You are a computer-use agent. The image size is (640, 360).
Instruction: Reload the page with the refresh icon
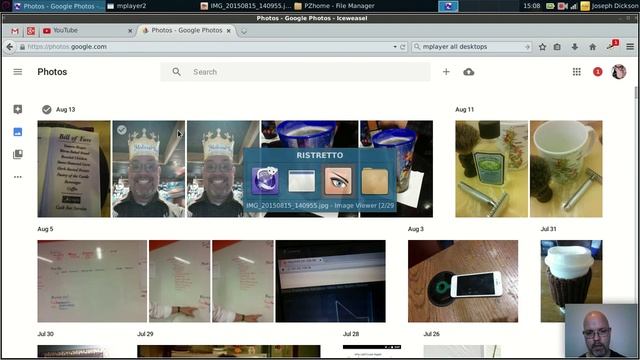403,47
